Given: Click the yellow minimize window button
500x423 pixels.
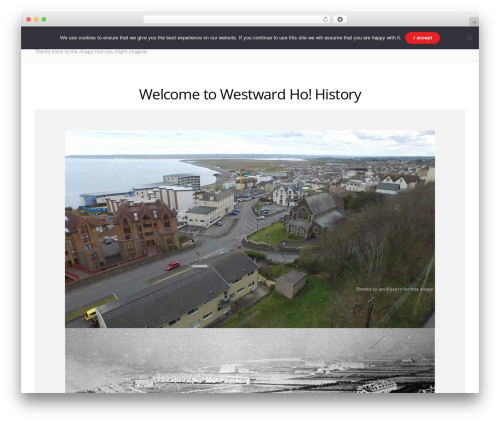Looking at the screenshot, I should tap(36, 20).
